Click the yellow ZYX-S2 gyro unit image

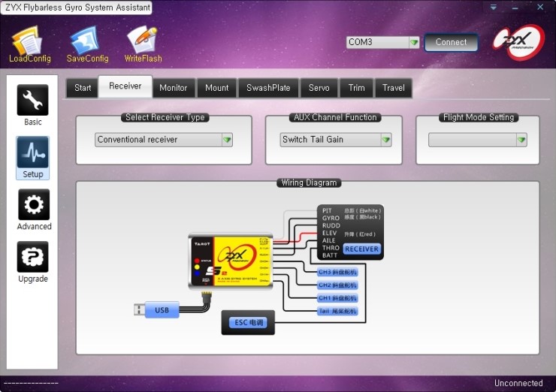click(231, 261)
